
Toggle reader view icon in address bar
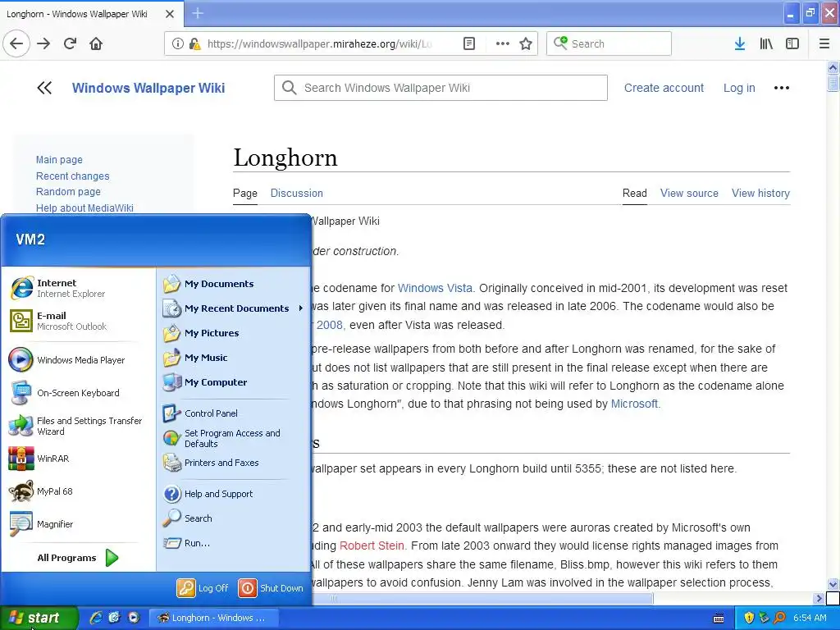click(468, 44)
